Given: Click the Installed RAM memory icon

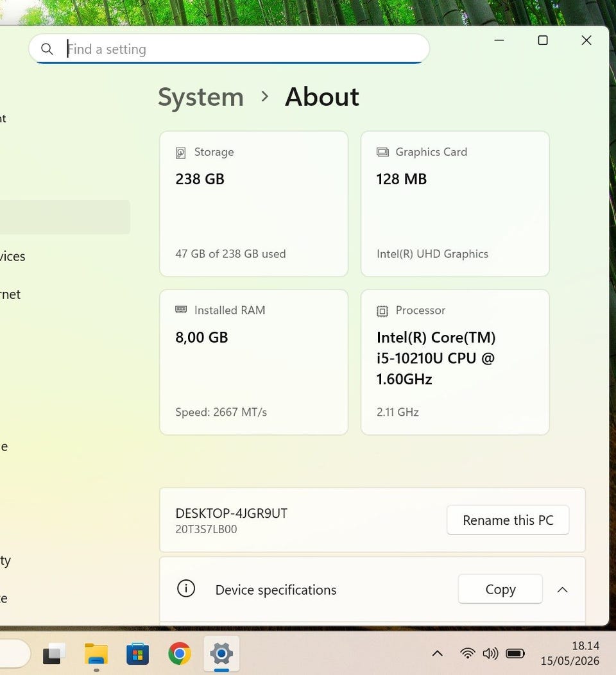Looking at the screenshot, I should pyautogui.click(x=181, y=309).
